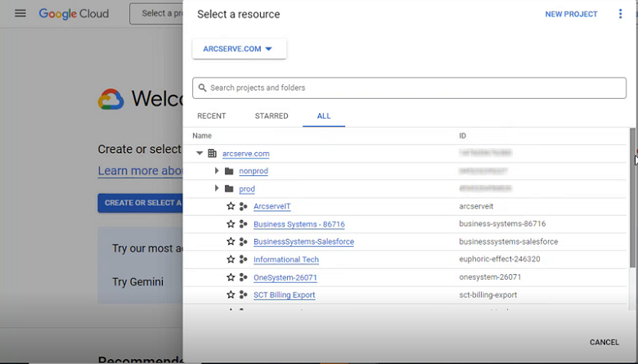This screenshot has width=638, height=364.
Task: Click the Business Systems - 86716 project icon
Action: pyautogui.click(x=243, y=224)
